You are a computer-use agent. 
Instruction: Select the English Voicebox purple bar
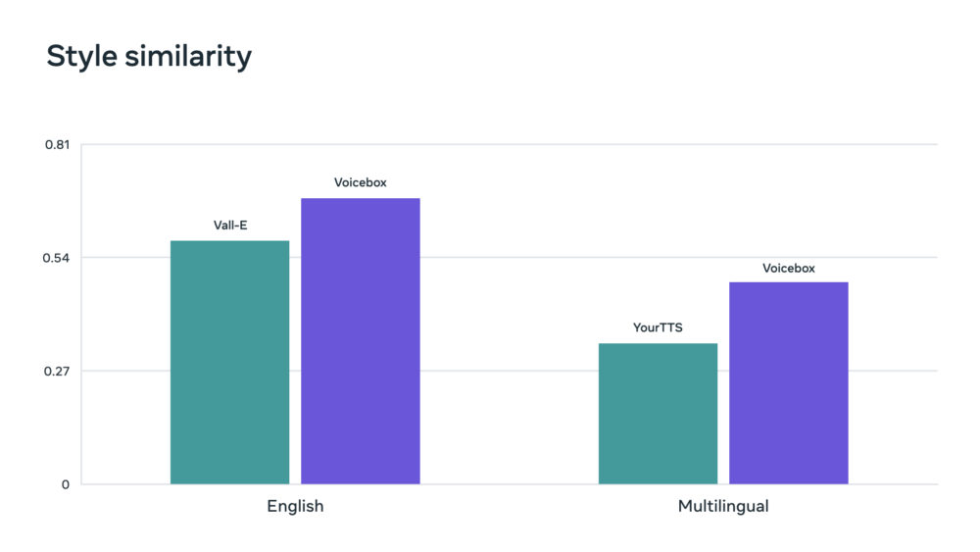[361, 340]
